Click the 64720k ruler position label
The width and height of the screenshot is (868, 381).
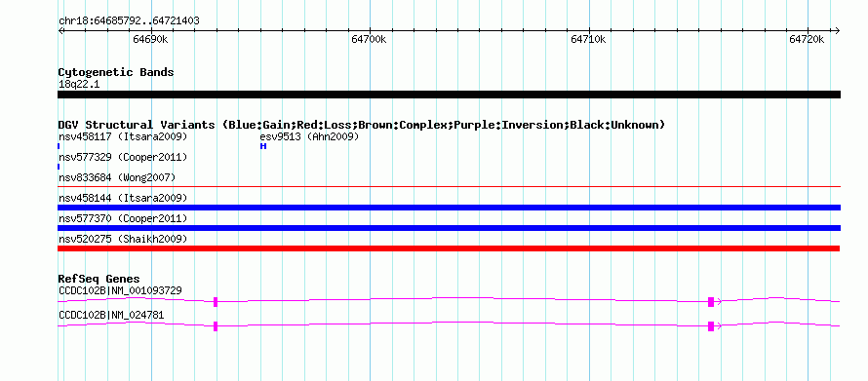click(808, 39)
